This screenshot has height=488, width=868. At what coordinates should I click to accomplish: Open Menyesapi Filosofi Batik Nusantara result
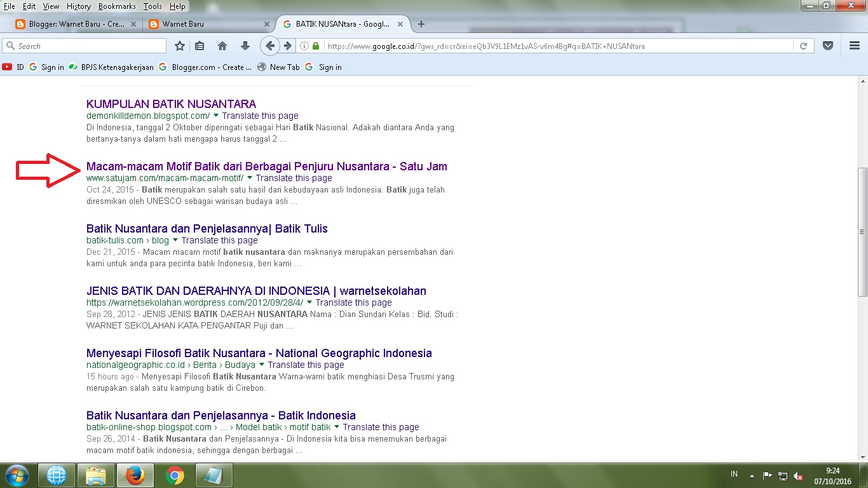click(x=259, y=353)
